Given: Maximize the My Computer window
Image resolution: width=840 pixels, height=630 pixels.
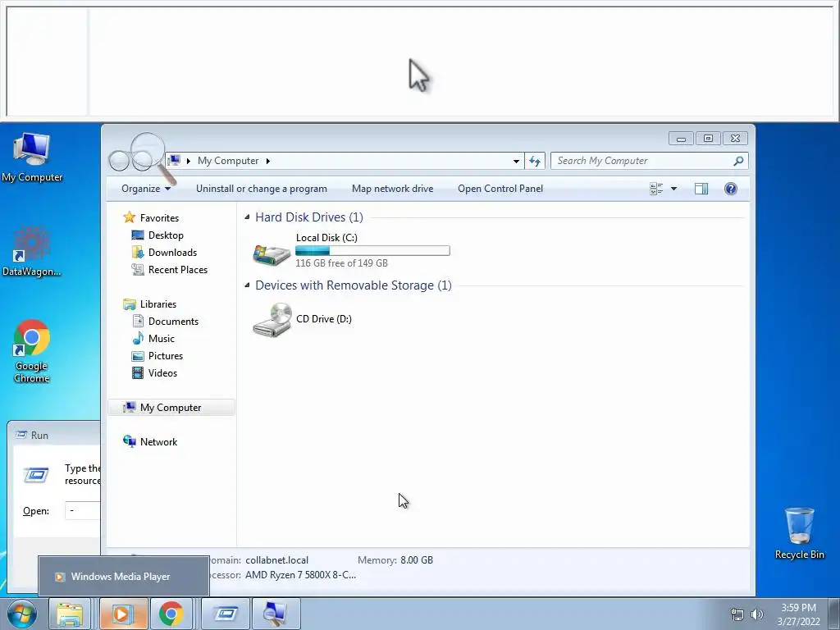Looking at the screenshot, I should (x=708, y=138).
